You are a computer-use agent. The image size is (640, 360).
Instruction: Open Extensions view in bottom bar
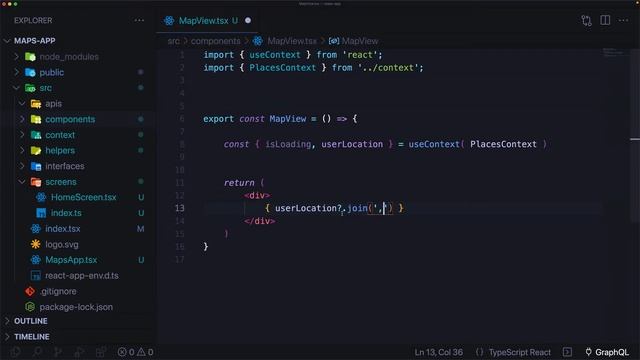point(100,352)
